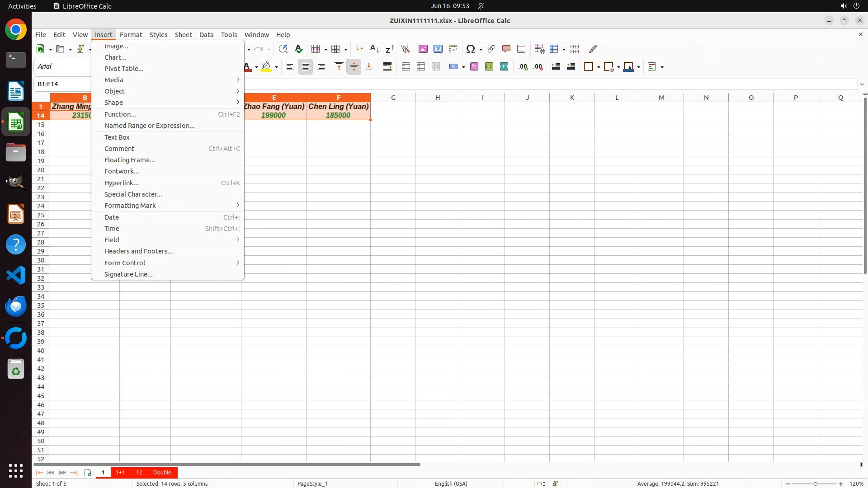The image size is (868, 488).
Task: Click the Clone Formatting paintbrush icon
Action: 593,49
